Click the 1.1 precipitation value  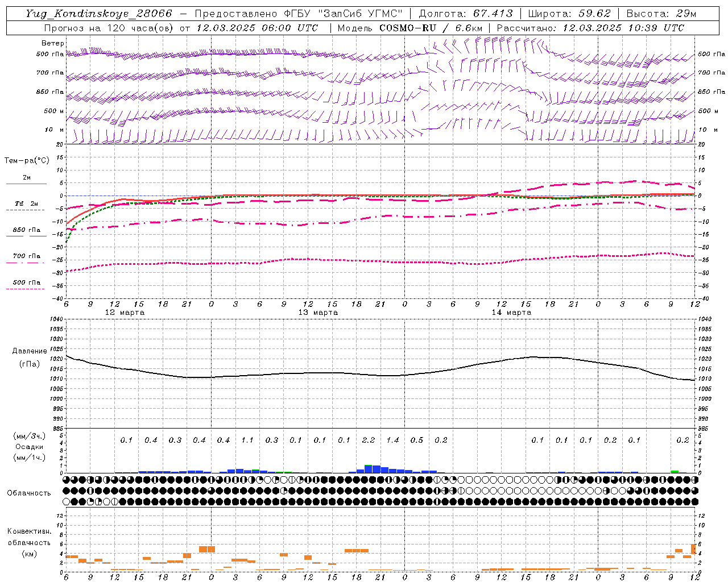pyautogui.click(x=247, y=440)
